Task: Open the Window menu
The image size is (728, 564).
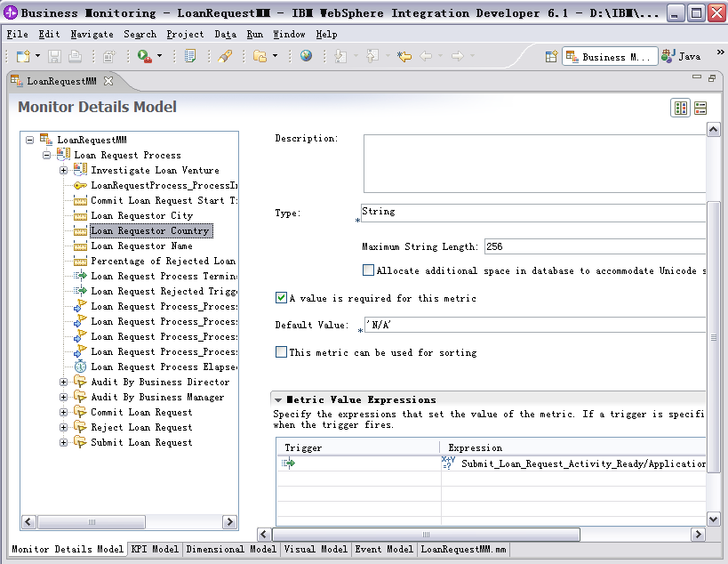Action: (289, 35)
